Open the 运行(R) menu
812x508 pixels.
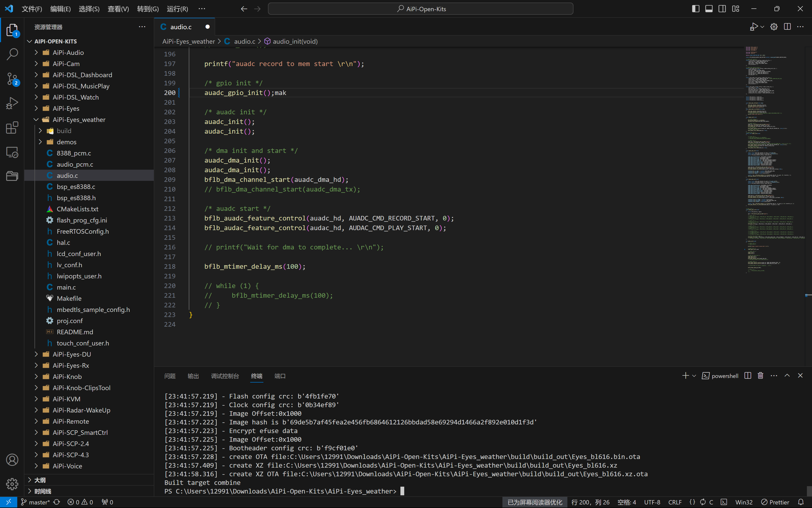178,9
